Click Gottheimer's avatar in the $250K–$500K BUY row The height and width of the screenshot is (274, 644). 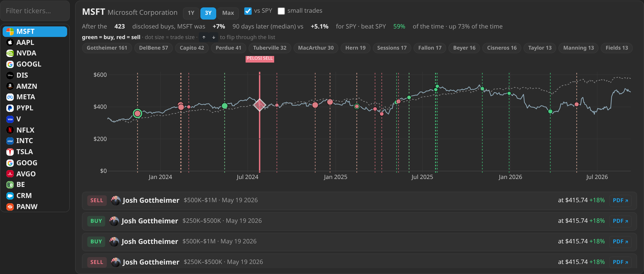click(114, 221)
